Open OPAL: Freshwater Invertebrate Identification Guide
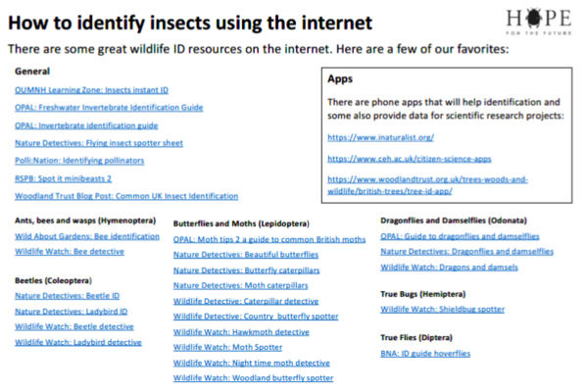Viewport: 588px width, 392px height. (x=109, y=107)
